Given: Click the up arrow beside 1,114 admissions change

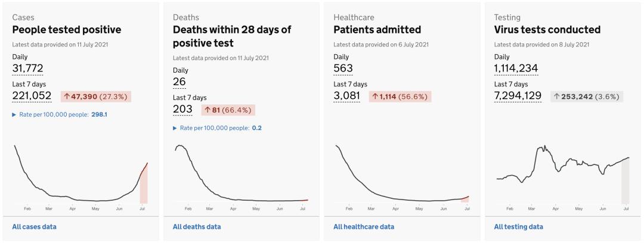Looking at the screenshot, I should (x=375, y=96).
